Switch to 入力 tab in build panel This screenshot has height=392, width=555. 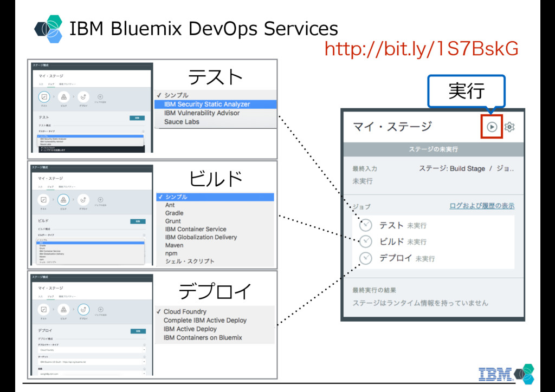(40, 187)
